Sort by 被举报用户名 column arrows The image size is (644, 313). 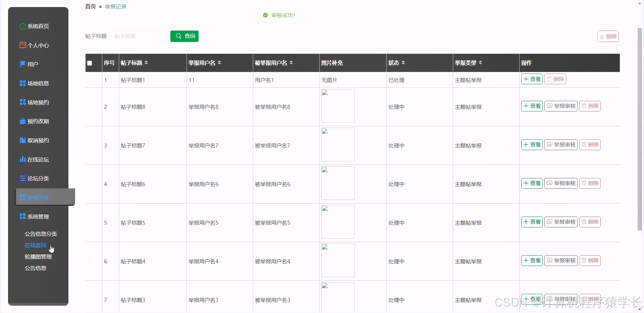291,63
